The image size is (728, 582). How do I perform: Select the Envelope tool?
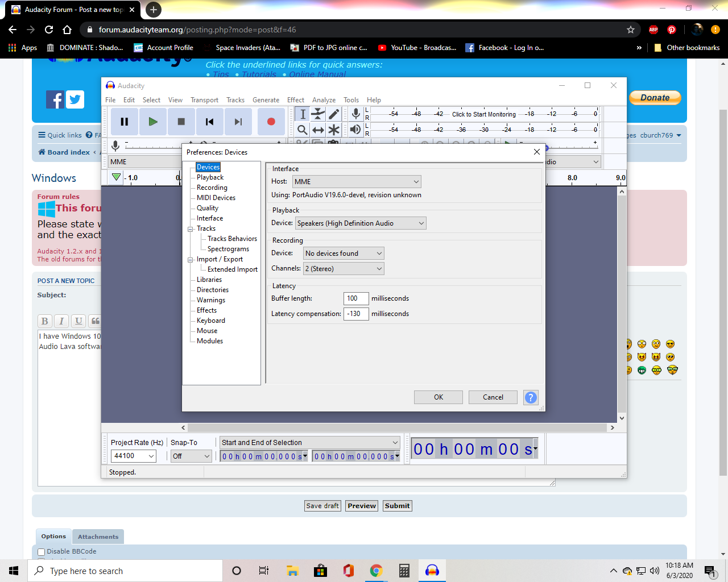(318, 114)
